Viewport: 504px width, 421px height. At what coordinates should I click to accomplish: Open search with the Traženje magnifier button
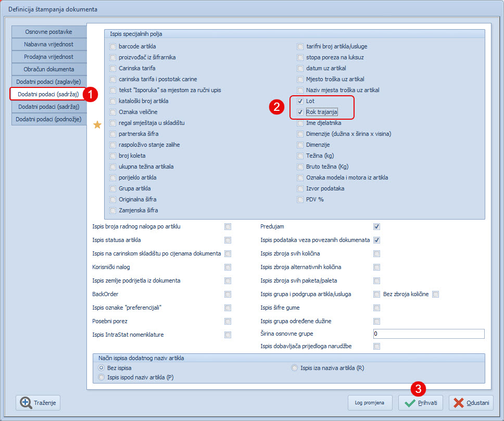click(x=39, y=402)
